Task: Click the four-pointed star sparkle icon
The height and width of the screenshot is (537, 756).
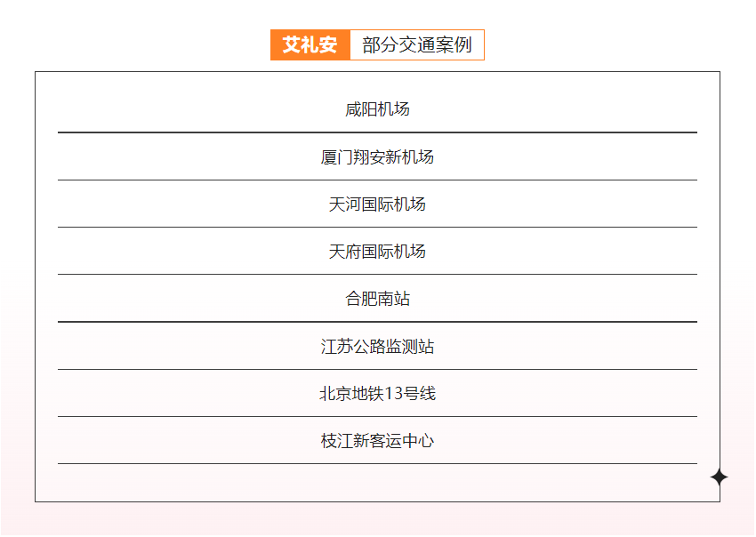Action: 719,477
